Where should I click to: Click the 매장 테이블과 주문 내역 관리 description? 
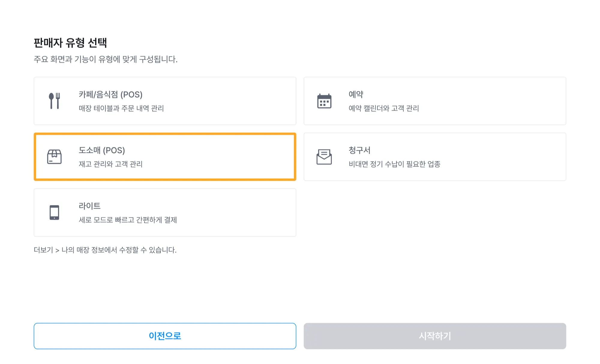[121, 108]
